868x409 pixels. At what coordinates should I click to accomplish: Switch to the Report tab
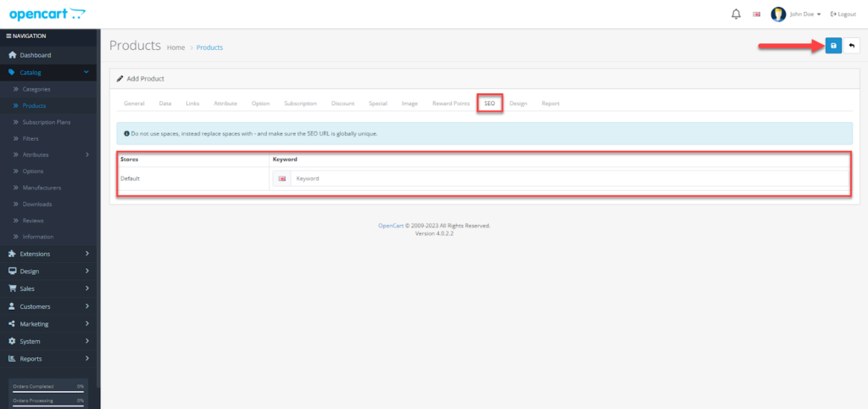(x=550, y=104)
